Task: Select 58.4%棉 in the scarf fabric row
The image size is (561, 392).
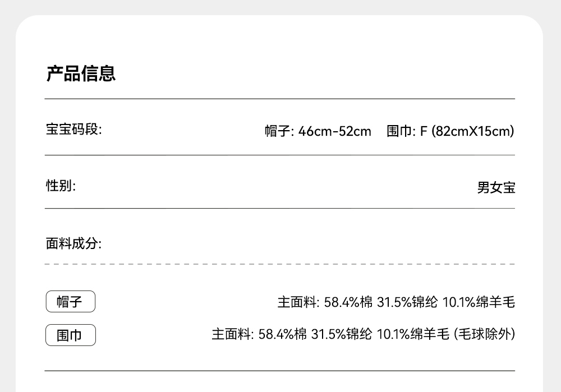Action: [x=282, y=335]
